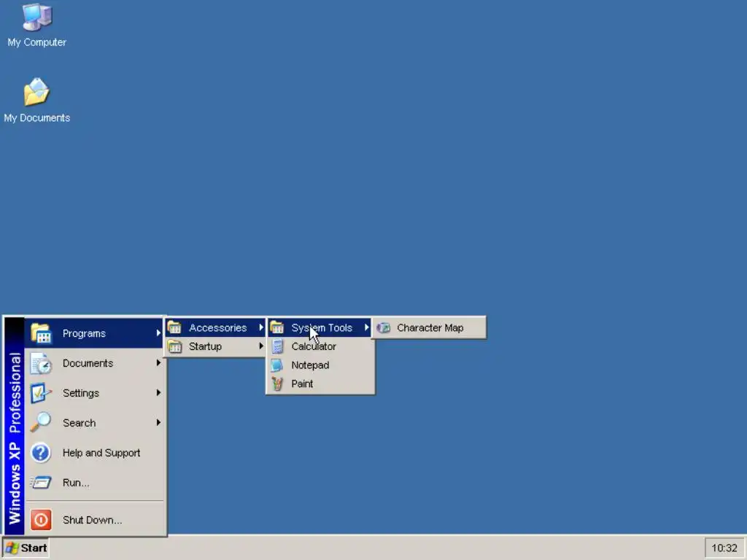Screen dimensions: 747x560
Task: Click the My Documents label text
Action: click(x=36, y=117)
